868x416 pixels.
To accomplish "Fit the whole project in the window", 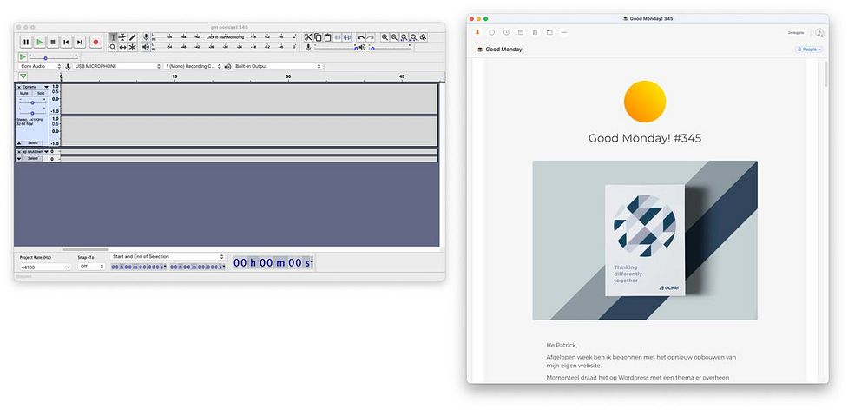I will point(413,37).
